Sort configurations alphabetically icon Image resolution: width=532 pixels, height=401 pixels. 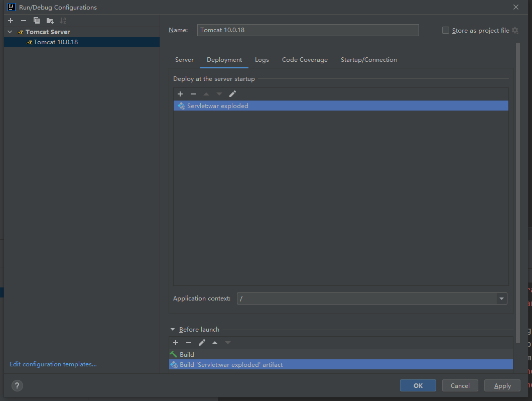point(63,21)
